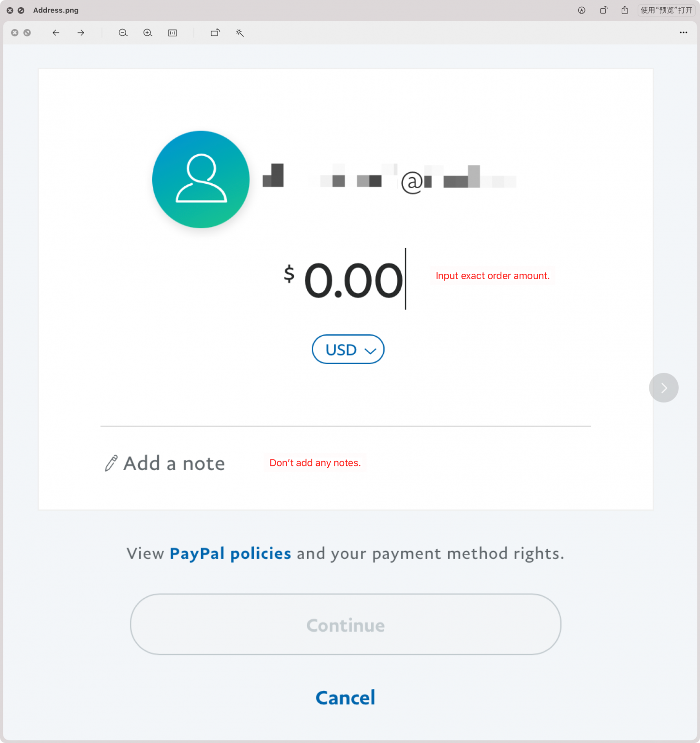The image size is (700, 743).
Task: Expand the USD currency dropdown
Action: [x=348, y=349]
